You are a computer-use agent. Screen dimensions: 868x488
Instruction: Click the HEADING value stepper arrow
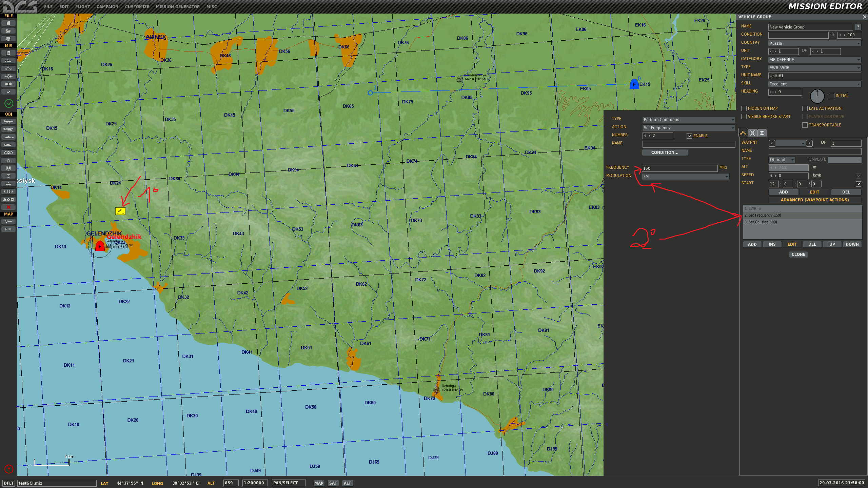pos(775,92)
